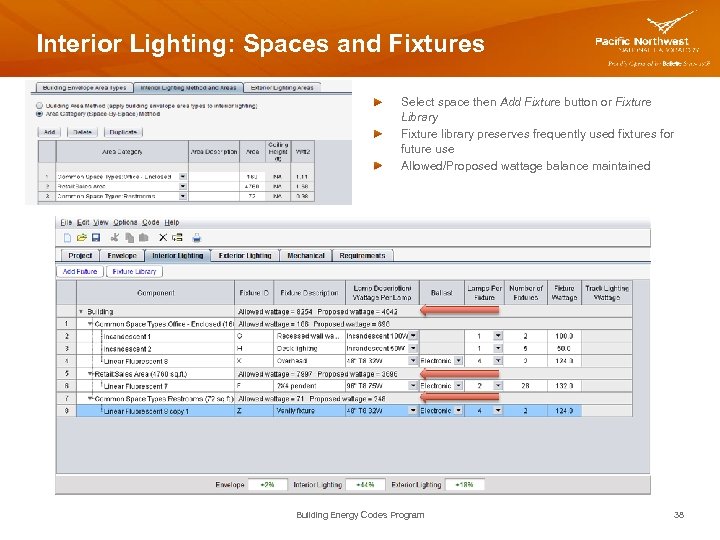The height and width of the screenshot is (540, 720).
Task: Open the Building Envelope Area Types tab
Action: (84, 88)
